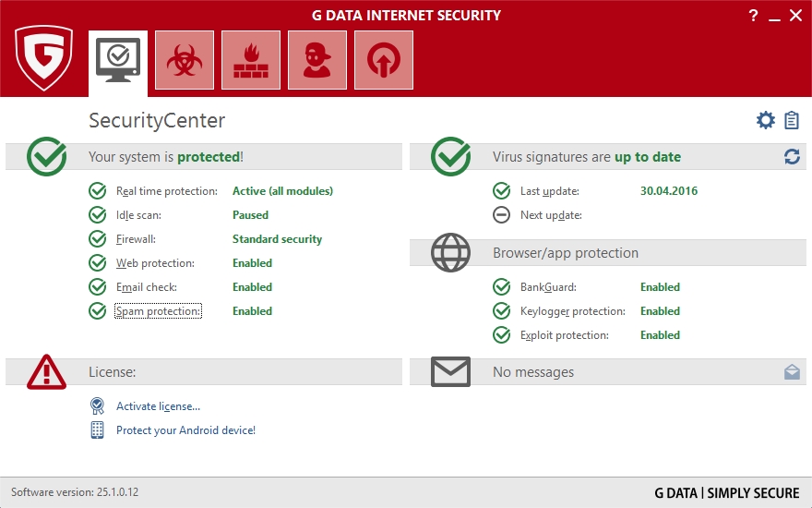Viewport: 812px width, 508px height.
Task: Open Spam protection options
Action: tap(158, 311)
